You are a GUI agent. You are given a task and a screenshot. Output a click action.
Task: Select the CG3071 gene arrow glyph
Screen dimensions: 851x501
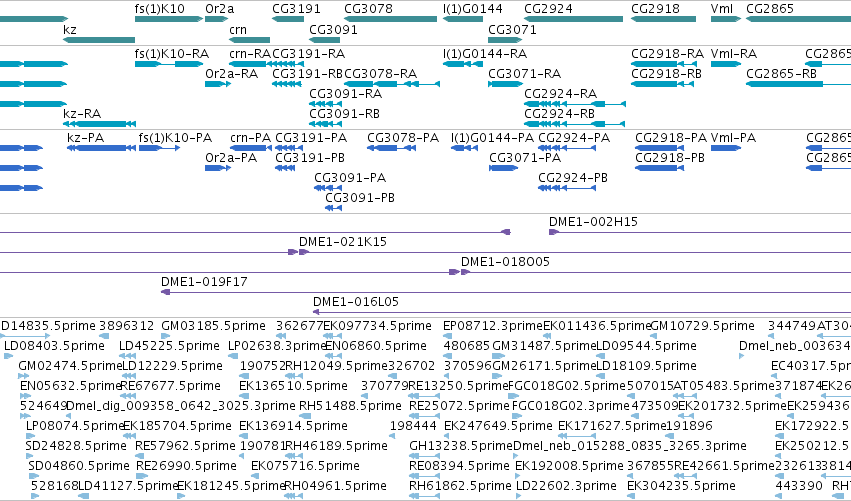(505, 40)
